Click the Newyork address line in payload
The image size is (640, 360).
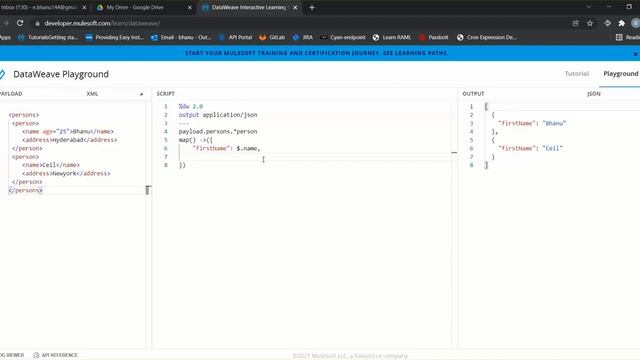coord(66,173)
